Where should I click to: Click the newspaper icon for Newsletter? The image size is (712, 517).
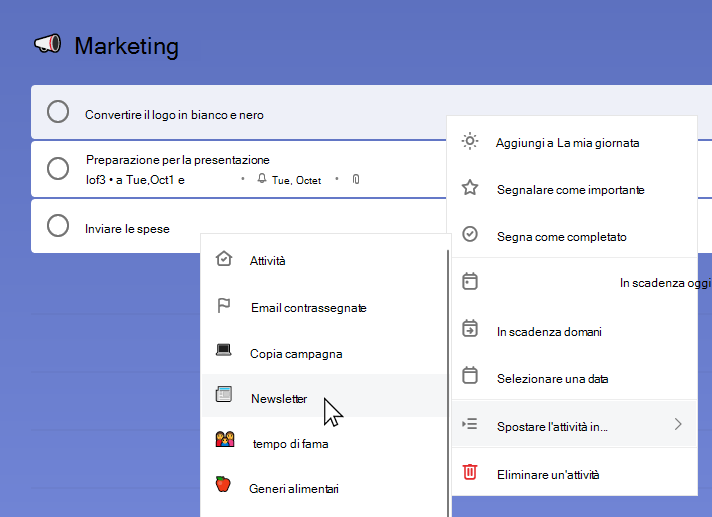click(223, 394)
